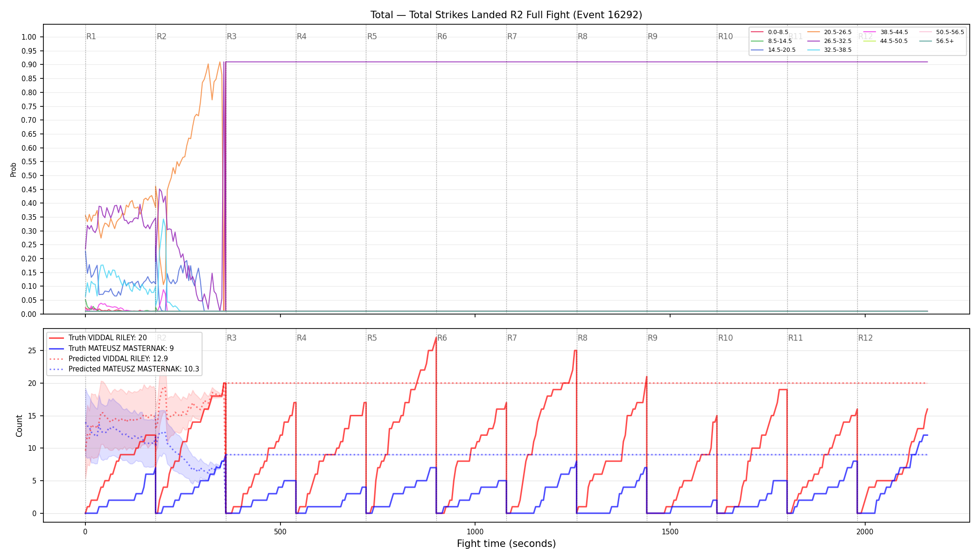The width and height of the screenshot is (980, 560).
Task: Click the R12 round marker in the Count chart
Action: pos(865,338)
